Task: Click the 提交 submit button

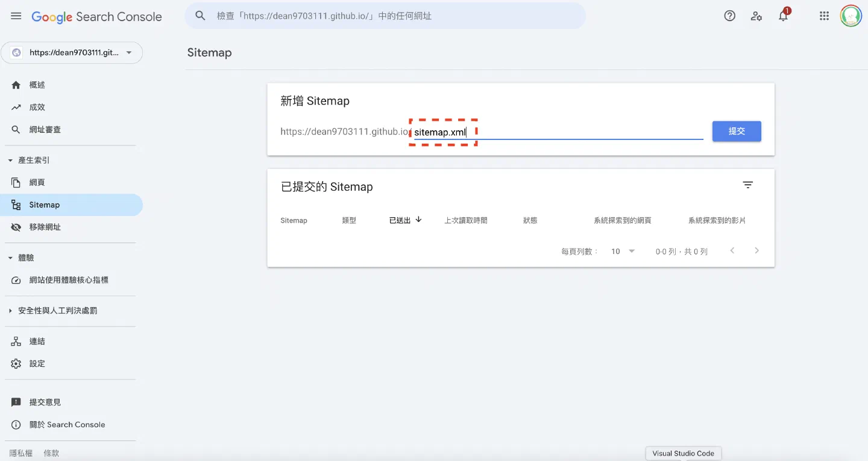Action: 737,132
